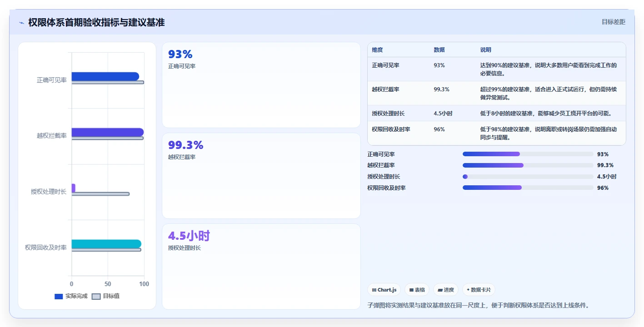This screenshot has height=327, width=644.
Task: Click the 目标差距 label in the header
Action: click(x=613, y=22)
